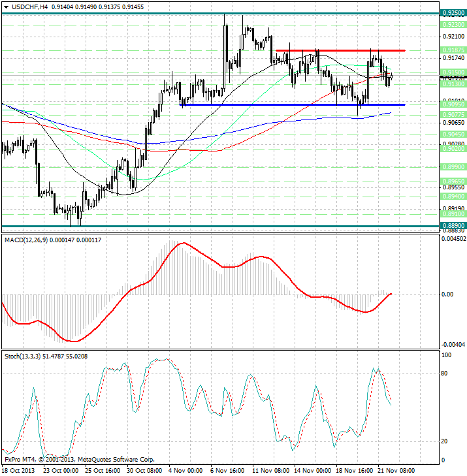This screenshot has width=467, height=476.
Task: Click the 0.90200 price level label
Action: [x=453, y=149]
